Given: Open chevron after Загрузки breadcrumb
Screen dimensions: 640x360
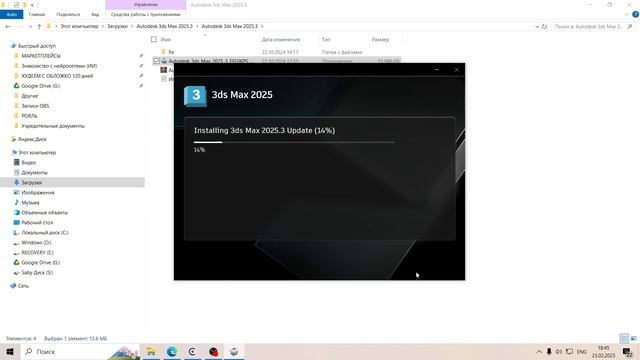Looking at the screenshot, I should (x=132, y=26).
